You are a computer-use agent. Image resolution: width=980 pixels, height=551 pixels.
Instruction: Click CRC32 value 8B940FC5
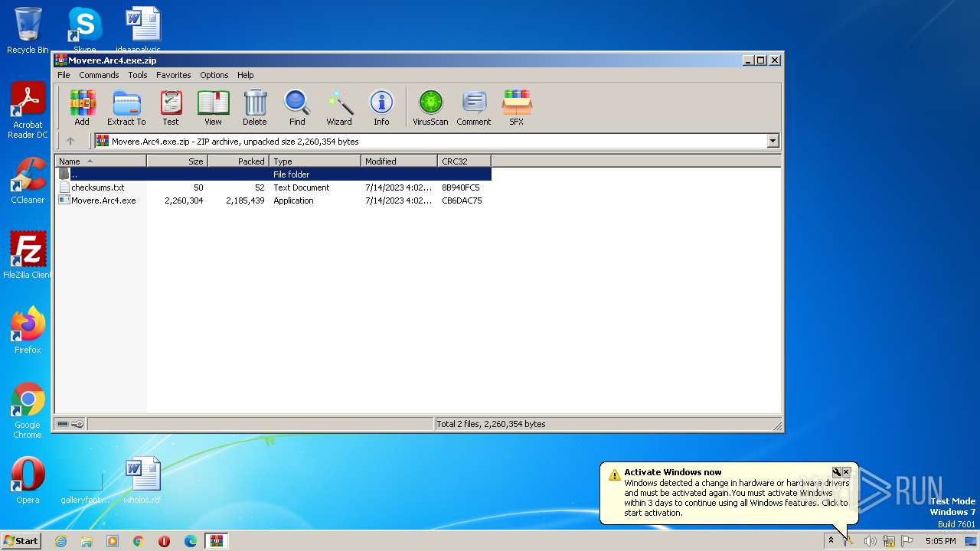point(461,187)
